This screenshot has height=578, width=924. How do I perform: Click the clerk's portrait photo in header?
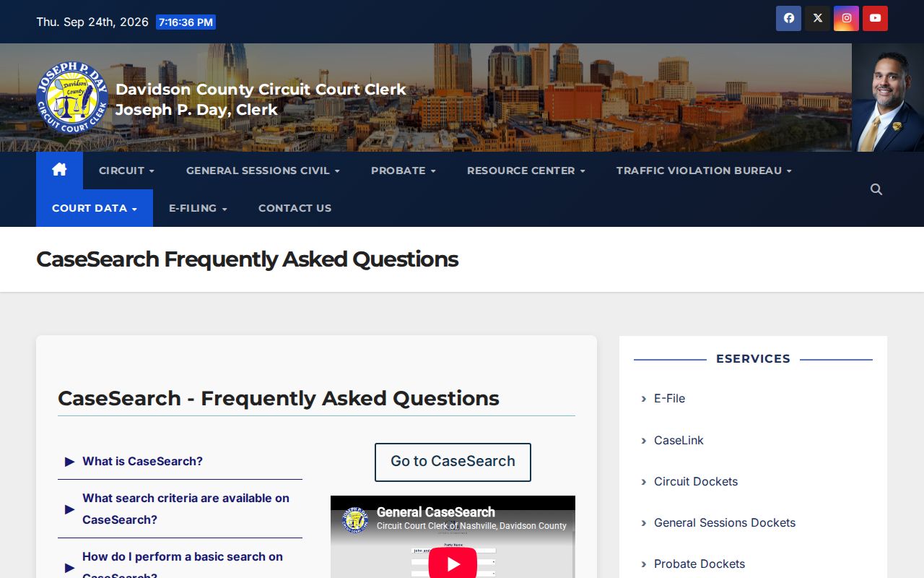pos(888,98)
